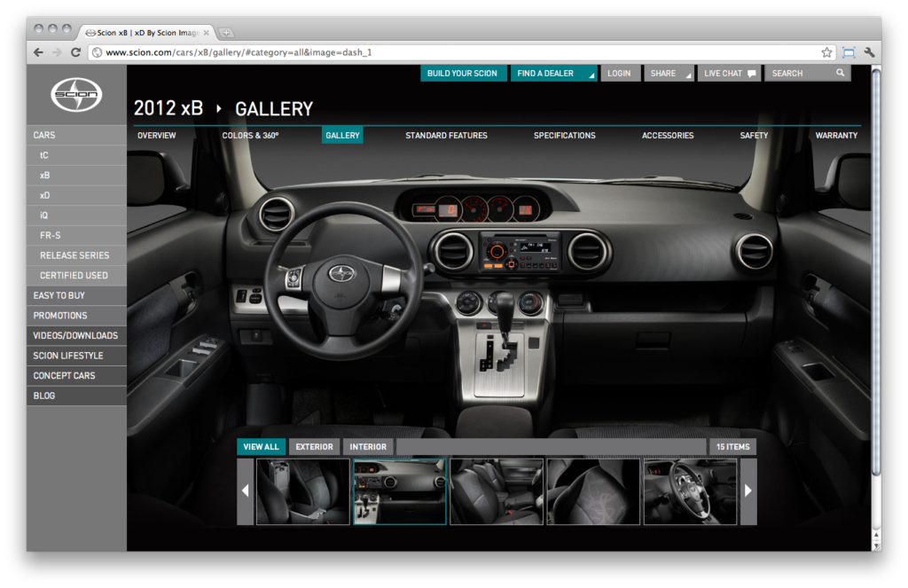Image resolution: width=908 pixels, height=588 pixels.
Task: Open Videos/Downloads in sidebar
Action: coord(76,335)
